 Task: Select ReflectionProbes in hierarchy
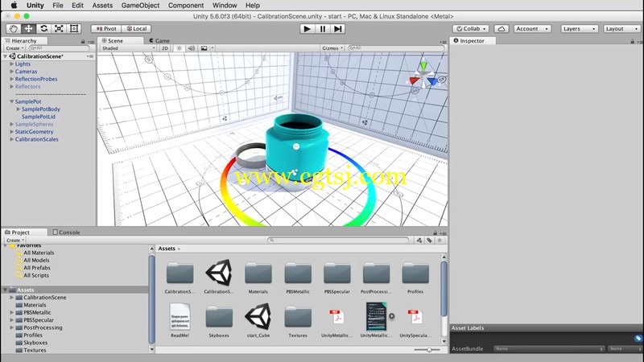click(36, 79)
